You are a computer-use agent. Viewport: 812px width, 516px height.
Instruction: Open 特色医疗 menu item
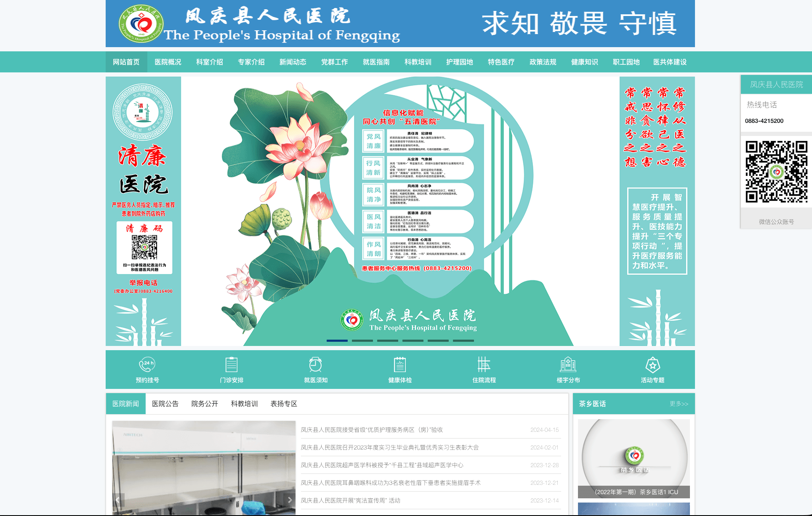(501, 62)
